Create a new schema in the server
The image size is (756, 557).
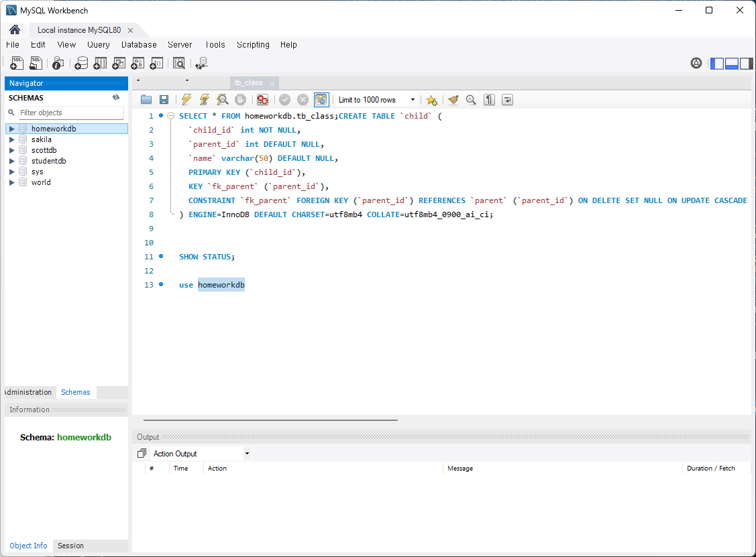click(x=81, y=62)
